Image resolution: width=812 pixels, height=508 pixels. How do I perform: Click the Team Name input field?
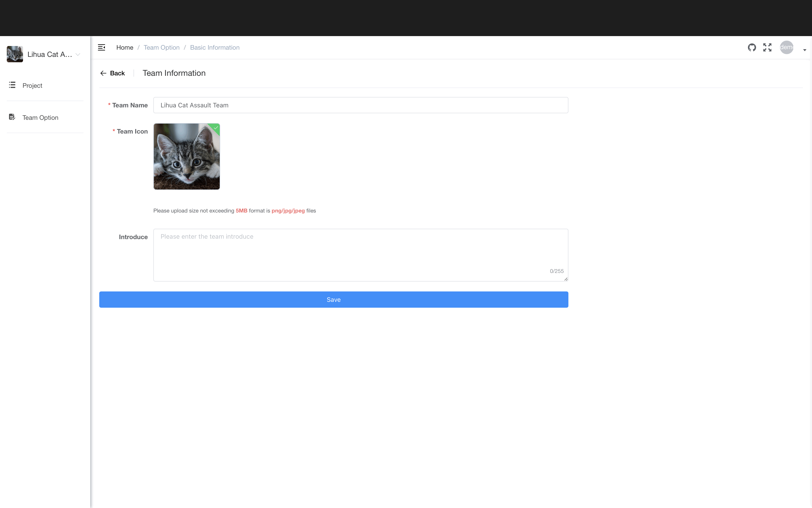click(360, 105)
